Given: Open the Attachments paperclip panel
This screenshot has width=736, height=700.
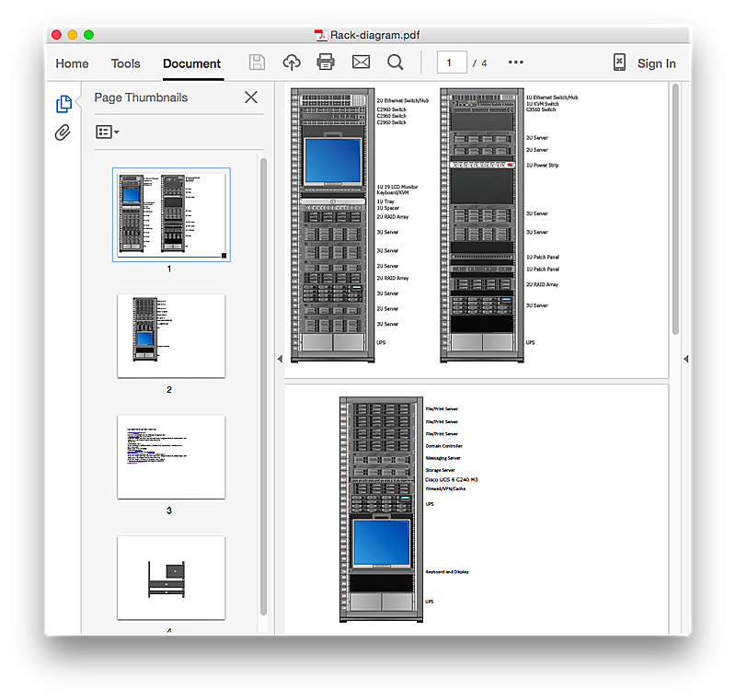Looking at the screenshot, I should pos(63,133).
